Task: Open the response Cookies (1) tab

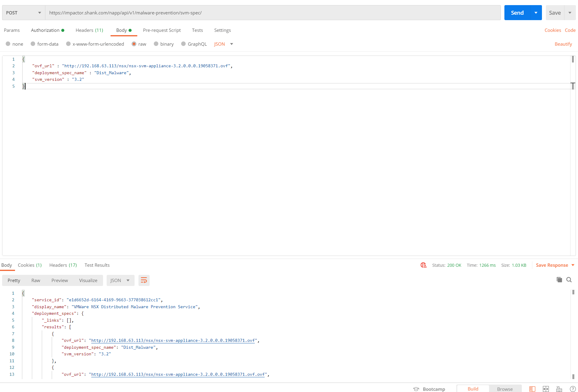Action: (x=30, y=265)
